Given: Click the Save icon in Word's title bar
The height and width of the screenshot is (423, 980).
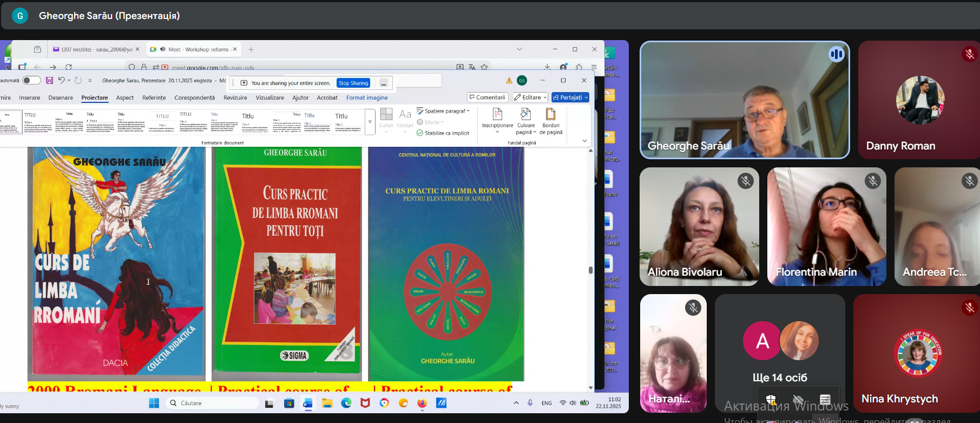Looking at the screenshot, I should tap(49, 81).
